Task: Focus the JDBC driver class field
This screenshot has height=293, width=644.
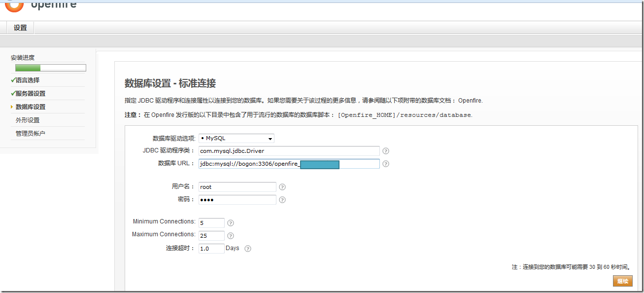Action: (289, 151)
